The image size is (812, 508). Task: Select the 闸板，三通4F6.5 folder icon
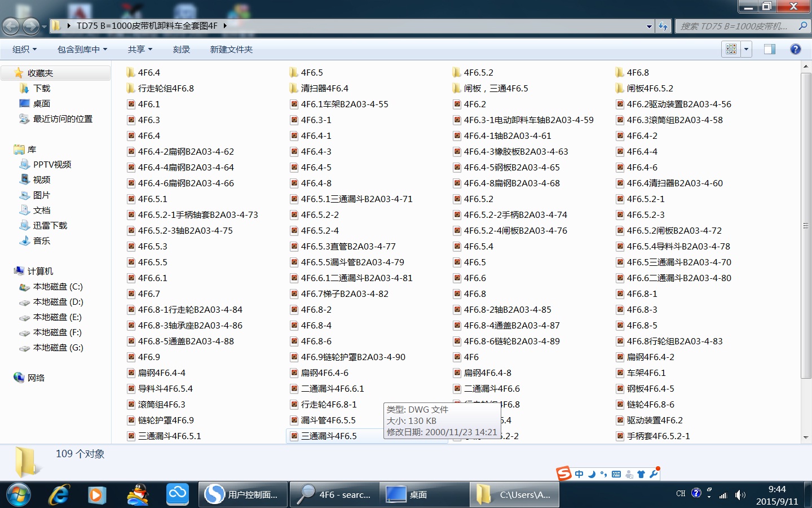(x=457, y=88)
